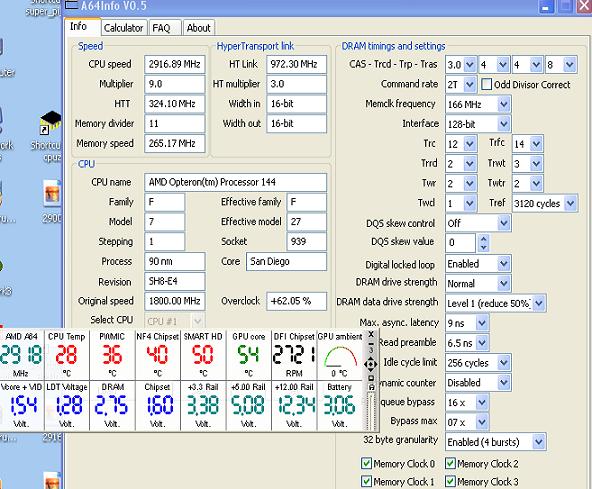This screenshot has width=592, height=489.
Task: Open the Max. async. latency 9 ns dropdown
Action: click(x=482, y=323)
